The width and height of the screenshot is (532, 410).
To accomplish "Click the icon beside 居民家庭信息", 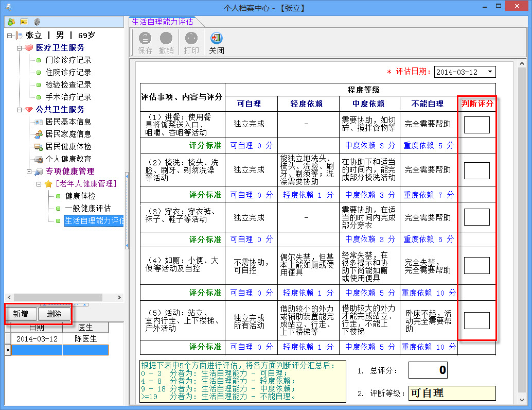I will pos(39,134).
